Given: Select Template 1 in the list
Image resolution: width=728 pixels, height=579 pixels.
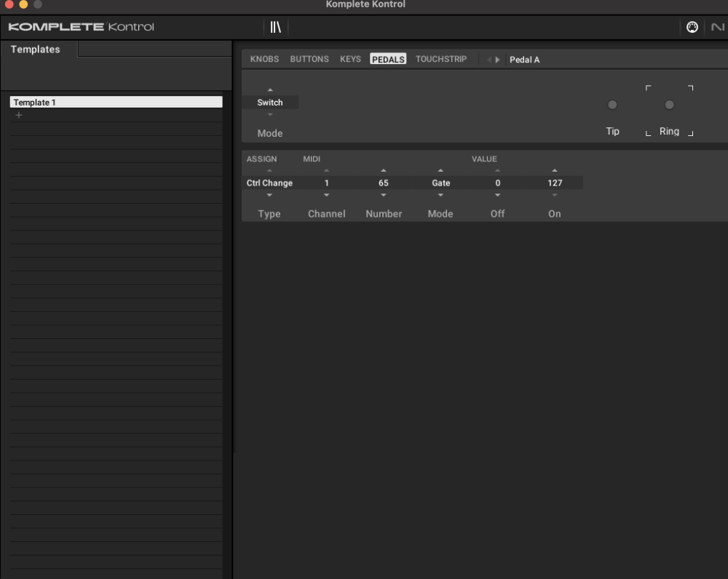Looking at the screenshot, I should (x=116, y=102).
